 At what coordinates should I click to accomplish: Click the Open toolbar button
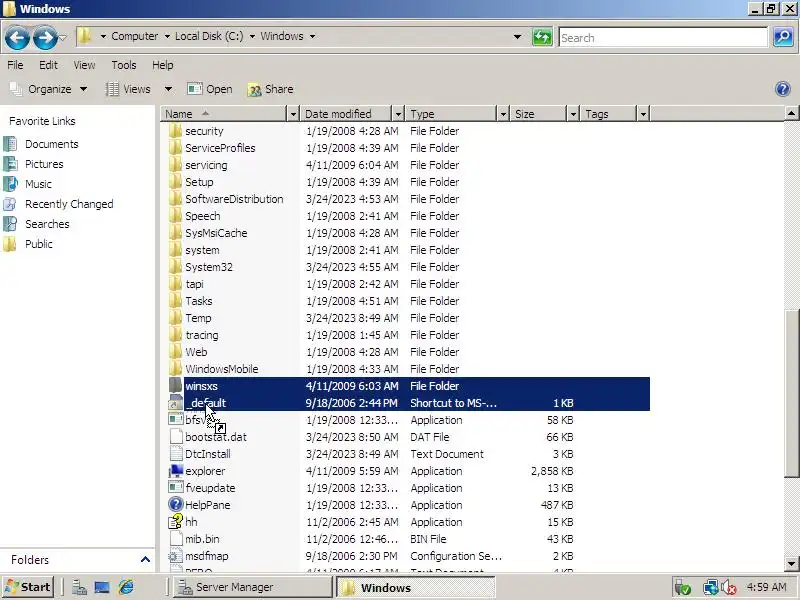[x=210, y=89]
